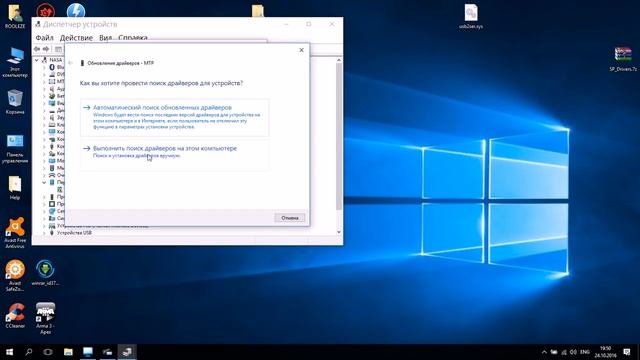Select the Корзина recycle bin icon
This screenshot has width=640, height=360.
[15, 102]
